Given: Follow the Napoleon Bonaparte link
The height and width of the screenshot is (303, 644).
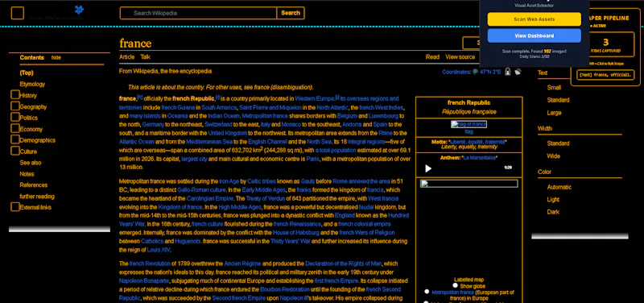Looking at the screenshot, I should [x=144, y=280].
